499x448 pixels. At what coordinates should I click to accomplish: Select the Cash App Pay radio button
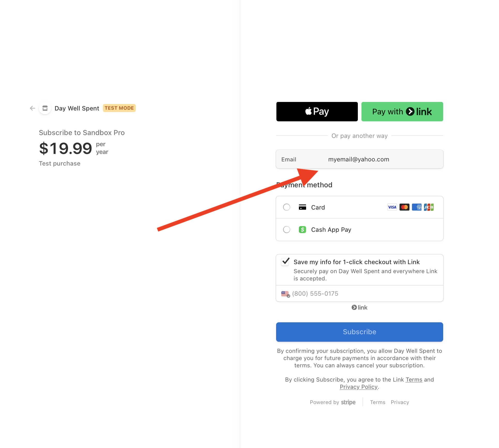pos(286,230)
